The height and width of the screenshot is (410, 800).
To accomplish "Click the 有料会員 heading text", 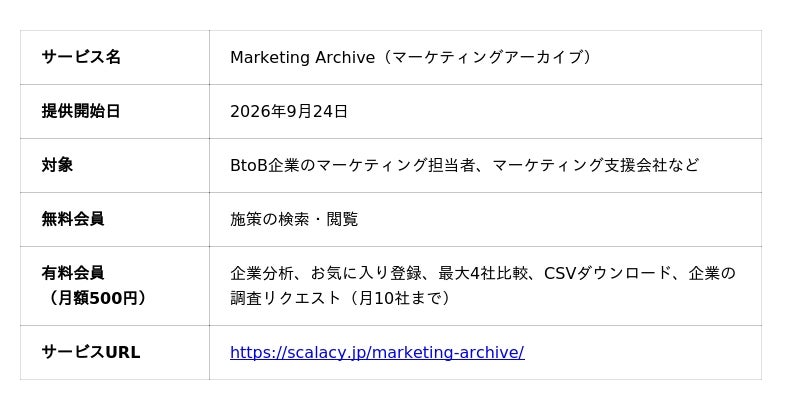I will click(x=73, y=273).
